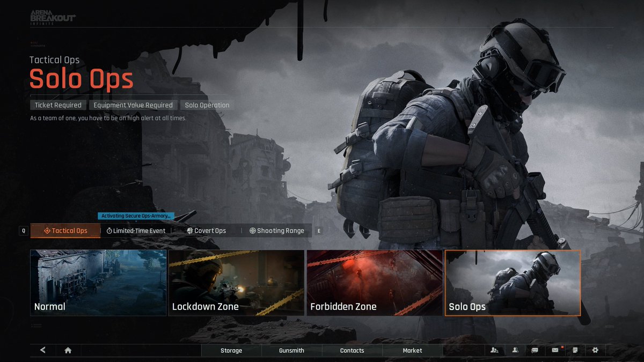Select the Lockdown Zone mode card

click(x=236, y=283)
